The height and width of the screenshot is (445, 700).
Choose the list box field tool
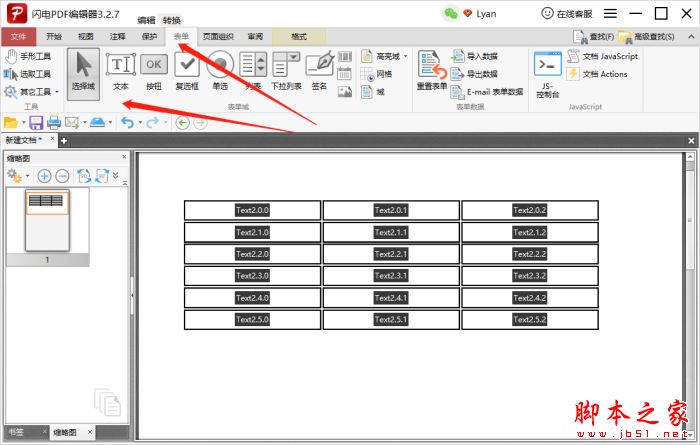[253, 71]
